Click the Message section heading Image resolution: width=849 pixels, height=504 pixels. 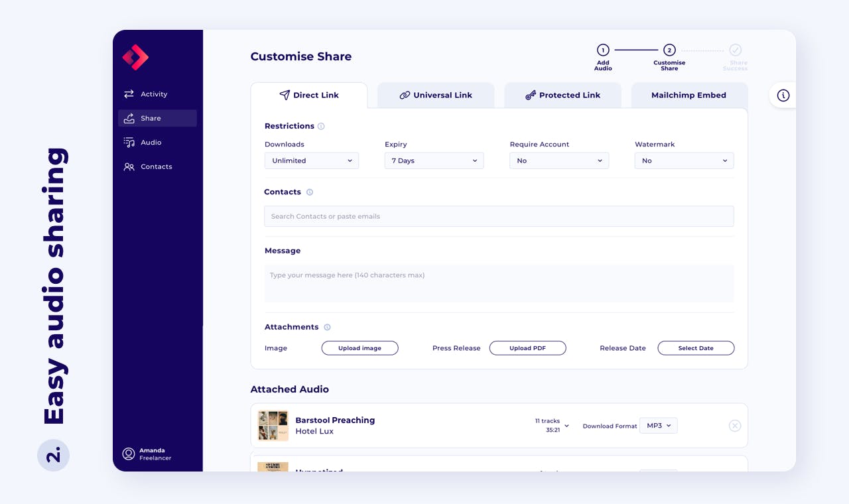(x=283, y=251)
